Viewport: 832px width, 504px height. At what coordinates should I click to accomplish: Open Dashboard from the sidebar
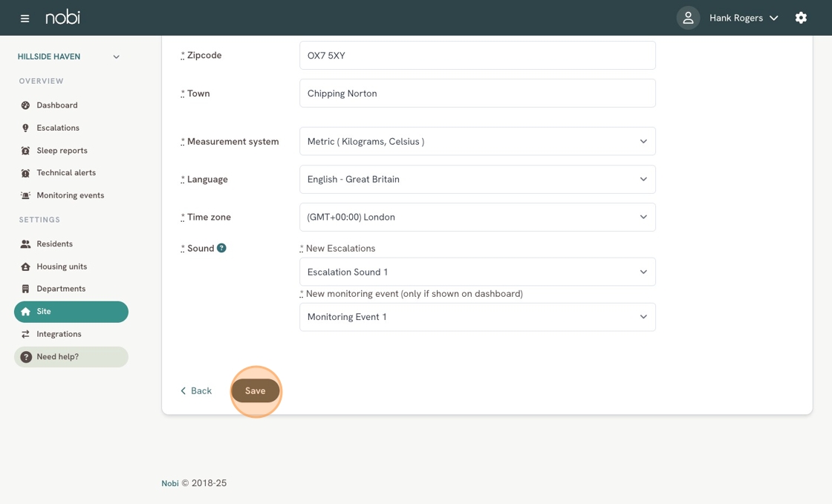[x=56, y=105]
